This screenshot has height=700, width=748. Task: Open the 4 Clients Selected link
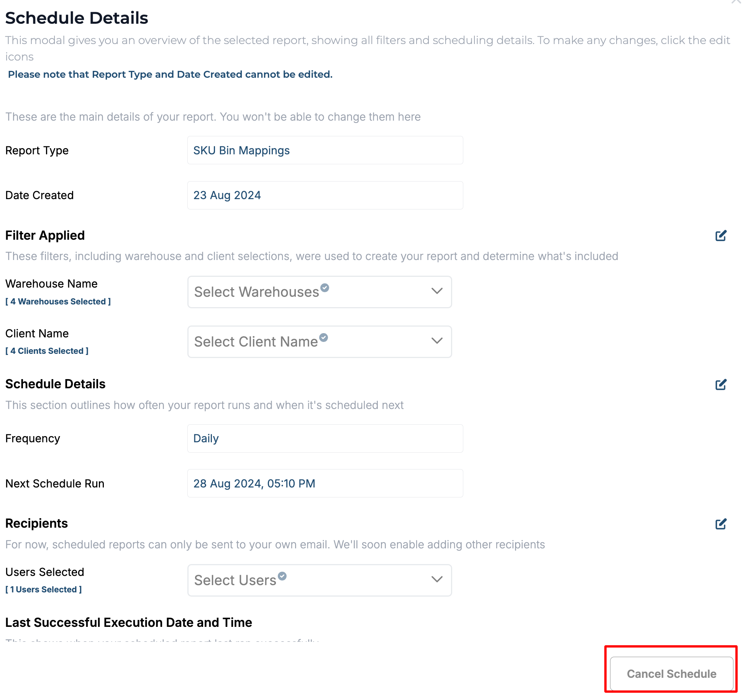[47, 351]
